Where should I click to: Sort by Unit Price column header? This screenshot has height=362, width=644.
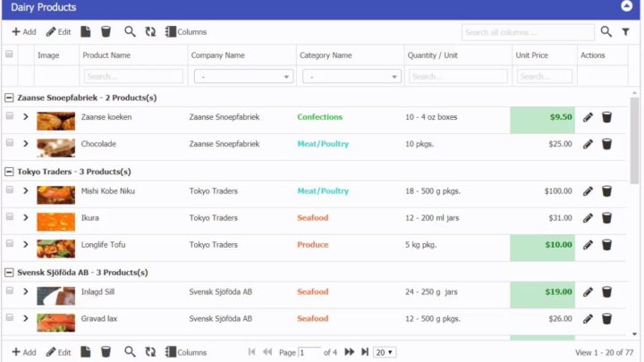point(532,55)
